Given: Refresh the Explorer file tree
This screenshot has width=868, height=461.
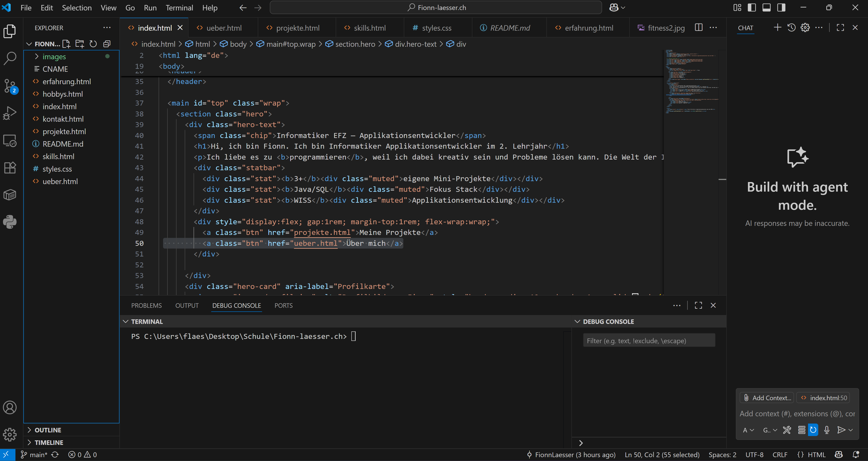Looking at the screenshot, I should click(93, 44).
